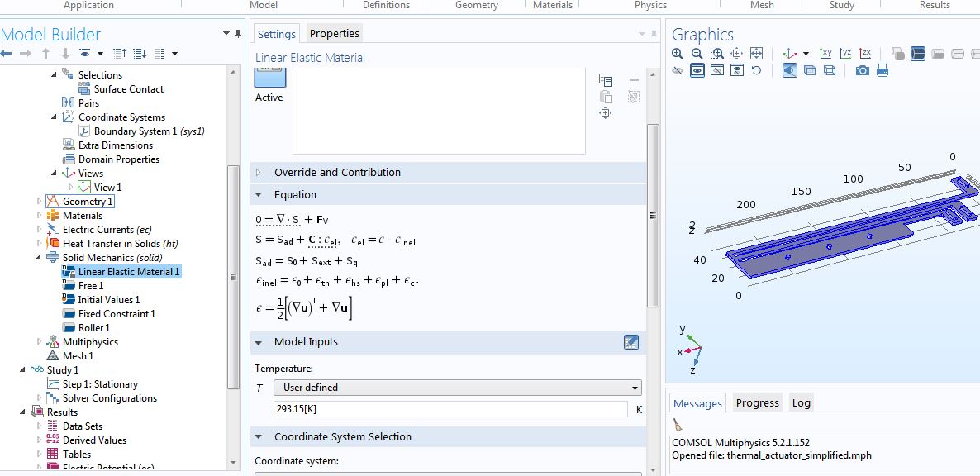Click the Copy Selection icon in Settings

(606, 80)
